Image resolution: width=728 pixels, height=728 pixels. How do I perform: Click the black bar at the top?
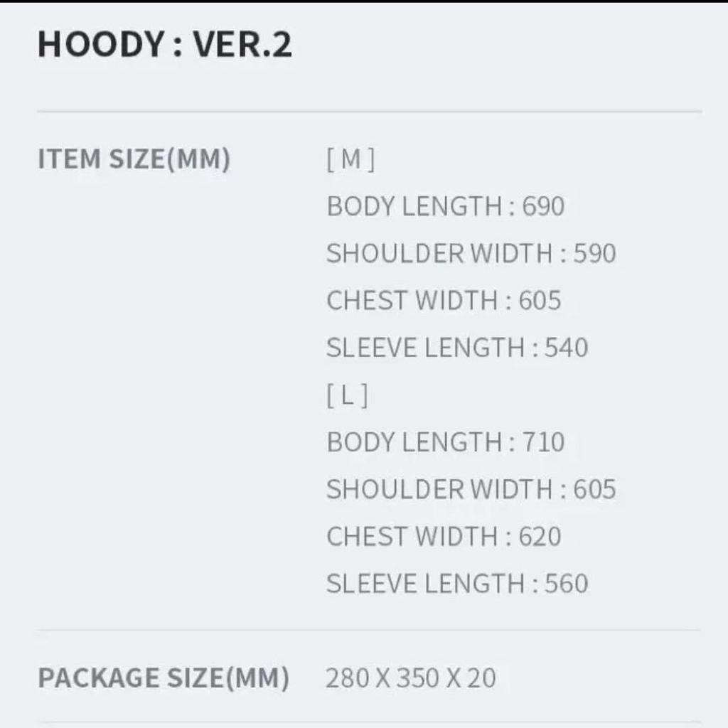pos(364,1)
